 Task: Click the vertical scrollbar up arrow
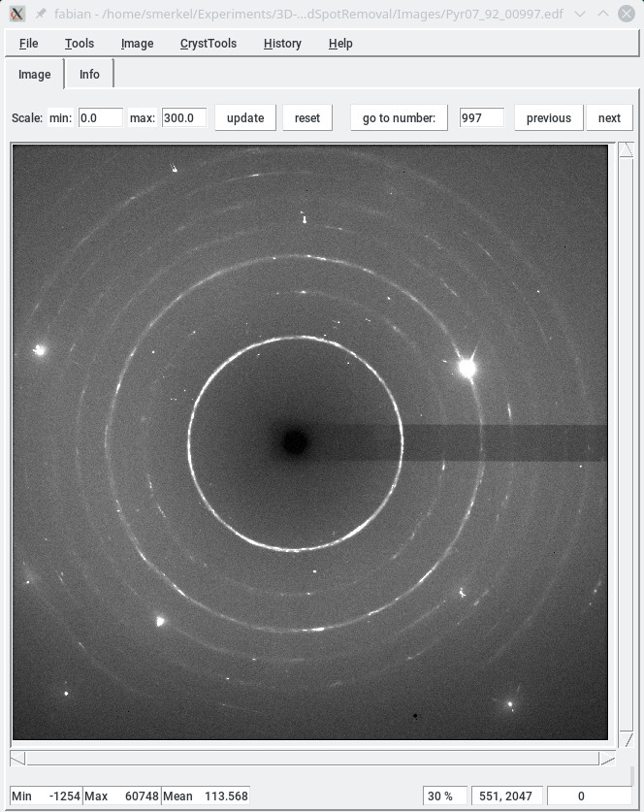click(x=626, y=150)
